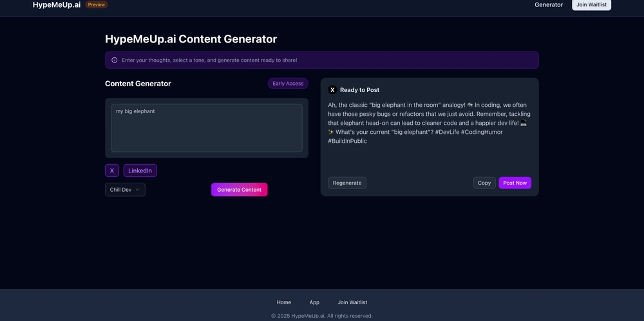Image resolution: width=644 pixels, height=321 pixels.
Task: Open Home link in footer
Action: [284, 302]
